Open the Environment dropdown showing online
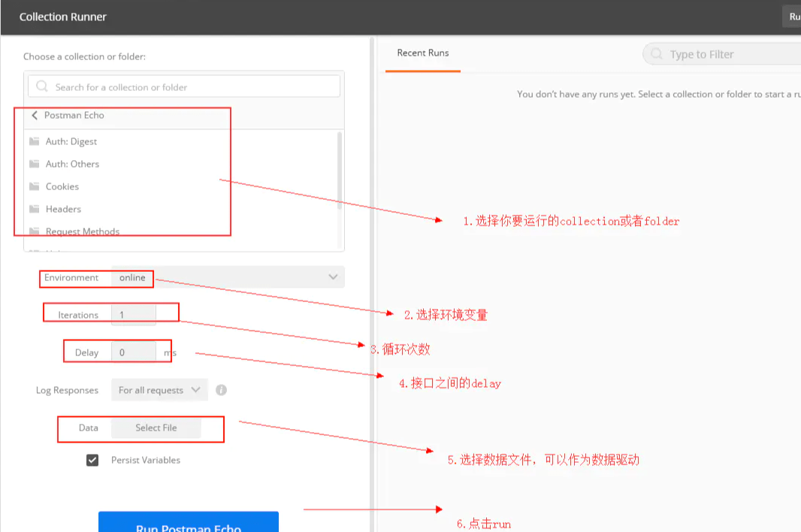The image size is (801, 532). [x=228, y=277]
